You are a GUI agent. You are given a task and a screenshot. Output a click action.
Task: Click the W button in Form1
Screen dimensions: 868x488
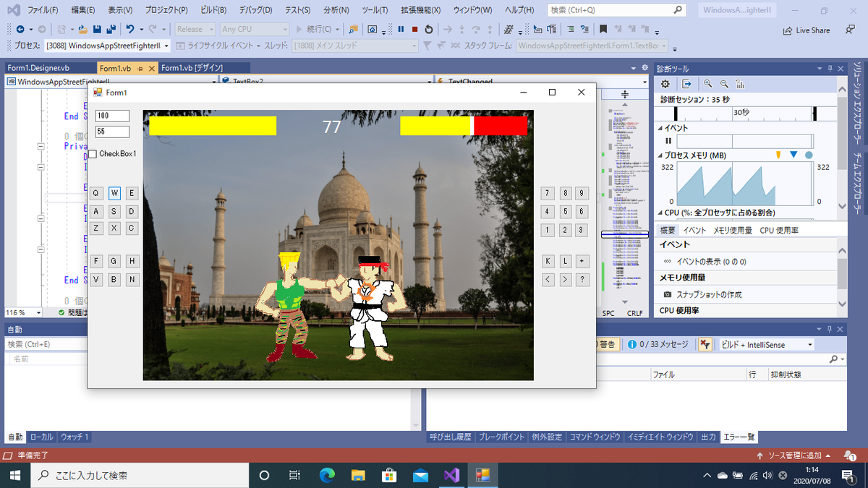point(115,193)
